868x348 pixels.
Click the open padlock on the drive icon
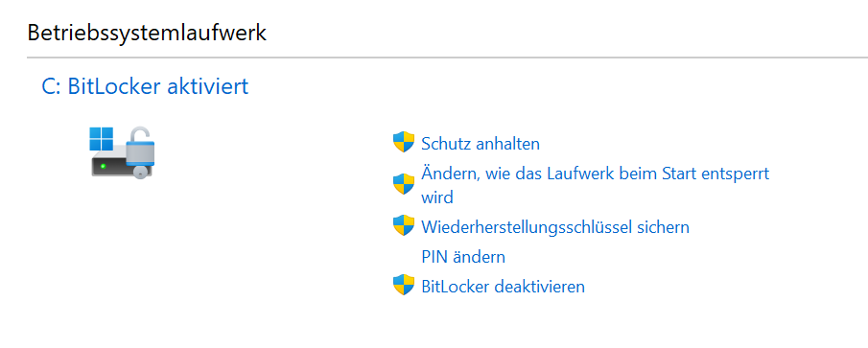pos(140,146)
